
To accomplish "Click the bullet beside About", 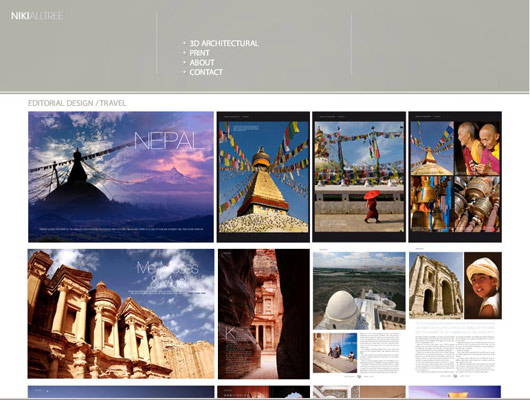I will coord(184,63).
